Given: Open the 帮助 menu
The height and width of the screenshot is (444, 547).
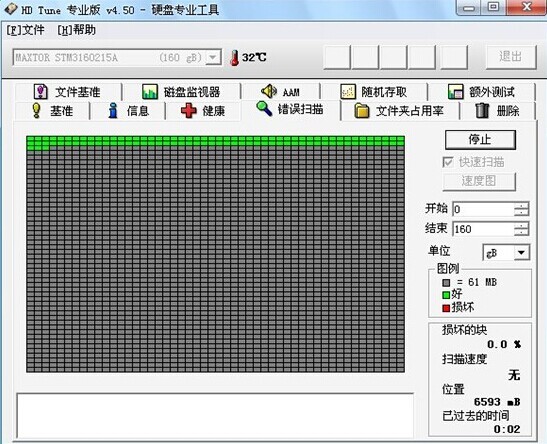Looking at the screenshot, I should point(76,30).
